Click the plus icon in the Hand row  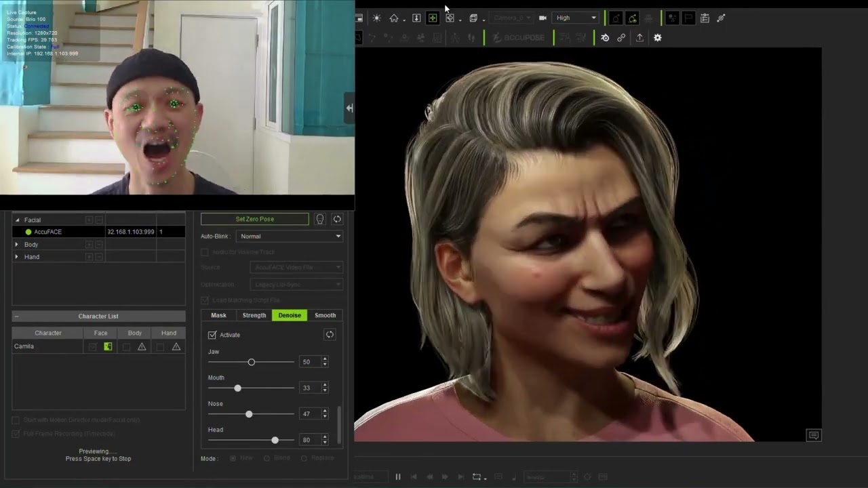click(89, 257)
